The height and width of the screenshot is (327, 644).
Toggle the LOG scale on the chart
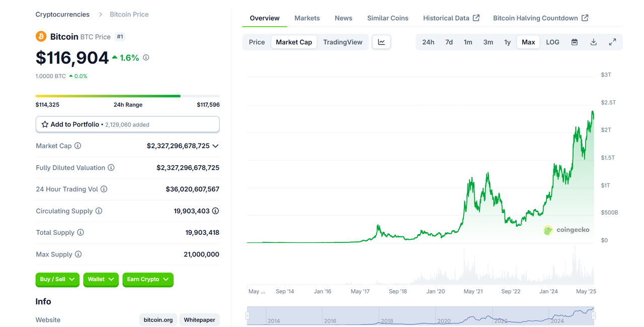pyautogui.click(x=552, y=42)
